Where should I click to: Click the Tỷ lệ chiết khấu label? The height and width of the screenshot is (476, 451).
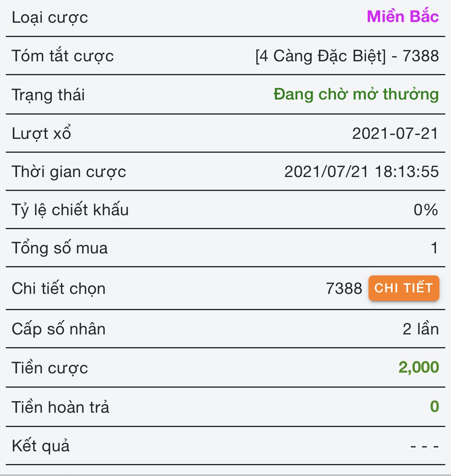tap(70, 210)
